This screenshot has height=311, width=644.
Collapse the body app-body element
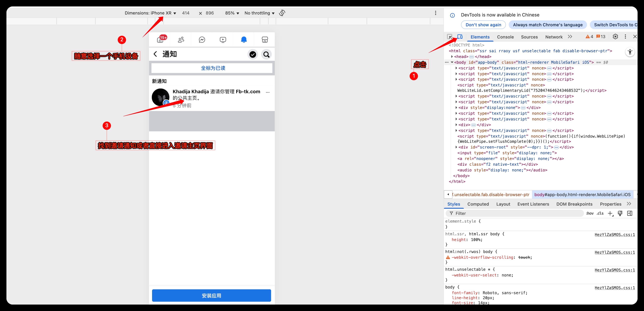click(452, 62)
